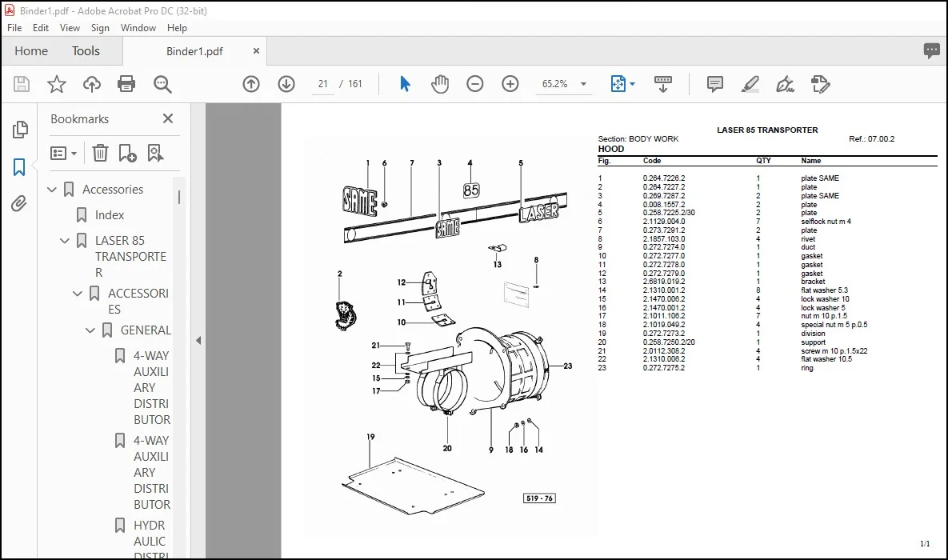Click the 'special nut m 5 p.0.5' name
Image resolution: width=948 pixels, height=560 pixels.
pos(834,325)
